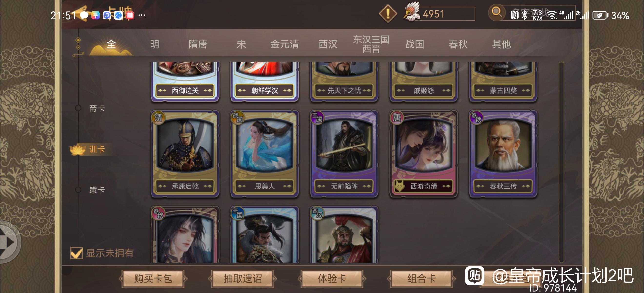The width and height of the screenshot is (644, 293).
Task: Click the card list vertical scrollbar
Action: (562, 162)
